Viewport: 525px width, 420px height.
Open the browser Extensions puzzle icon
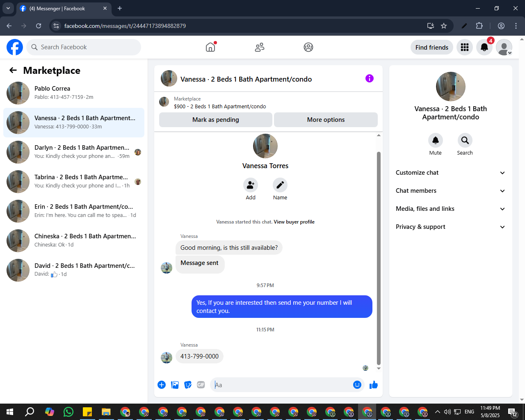pyautogui.click(x=479, y=26)
